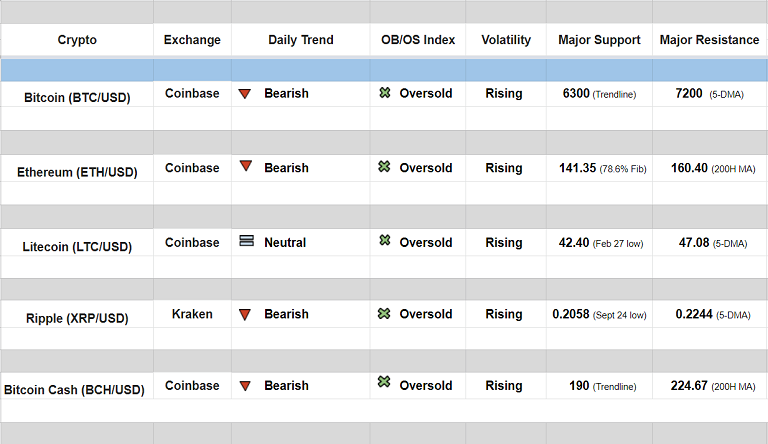This screenshot has height=444, width=768.
Task: Click Ethereum's green oversold cross icon
Action: tap(385, 167)
